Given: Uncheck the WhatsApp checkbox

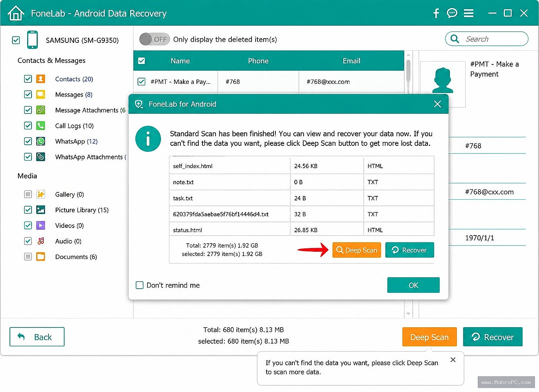Looking at the screenshot, I should 28,141.
